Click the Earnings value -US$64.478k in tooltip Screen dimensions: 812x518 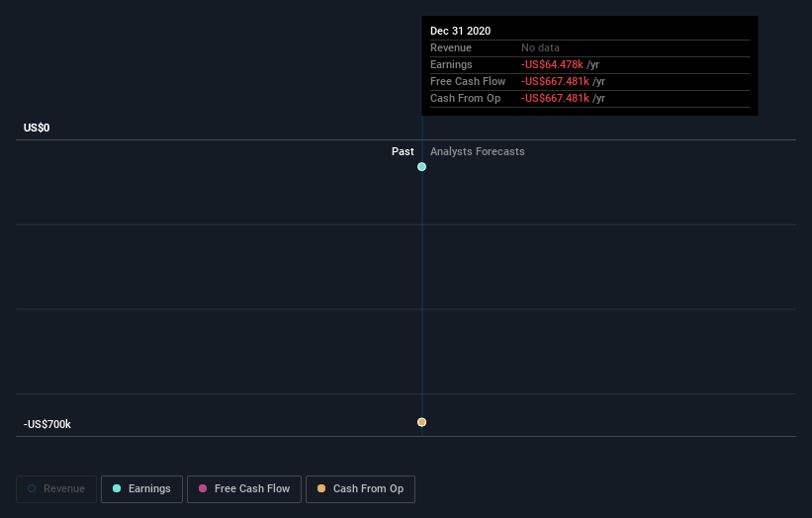pos(552,64)
